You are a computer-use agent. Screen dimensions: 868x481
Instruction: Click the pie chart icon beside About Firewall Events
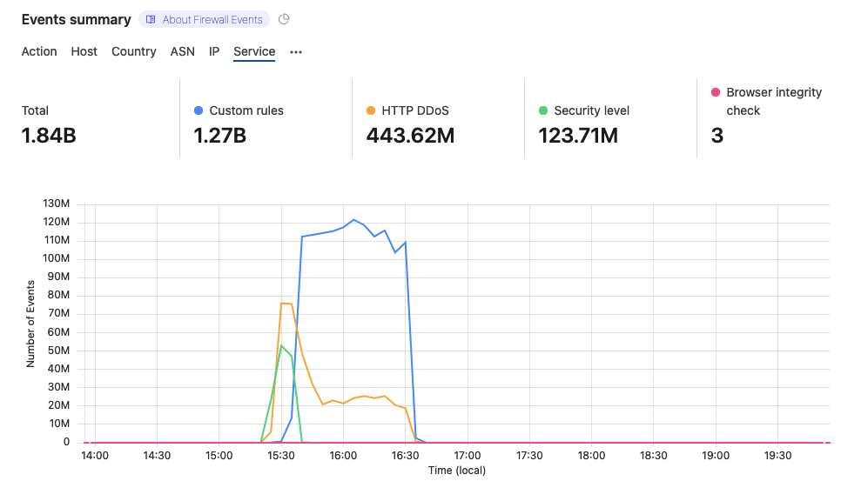point(284,19)
